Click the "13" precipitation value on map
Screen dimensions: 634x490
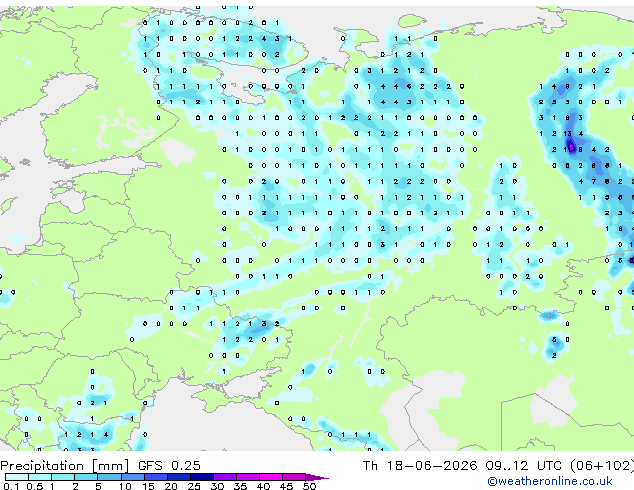tap(568, 134)
